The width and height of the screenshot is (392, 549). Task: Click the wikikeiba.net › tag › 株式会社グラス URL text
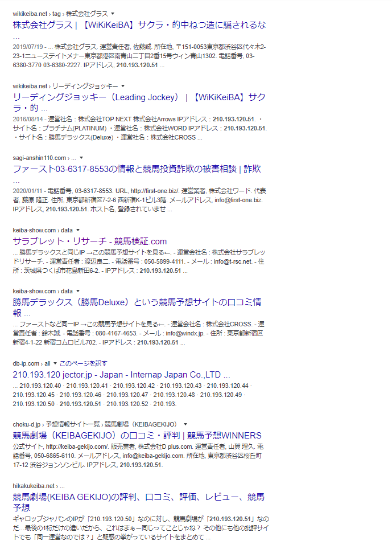60,14
